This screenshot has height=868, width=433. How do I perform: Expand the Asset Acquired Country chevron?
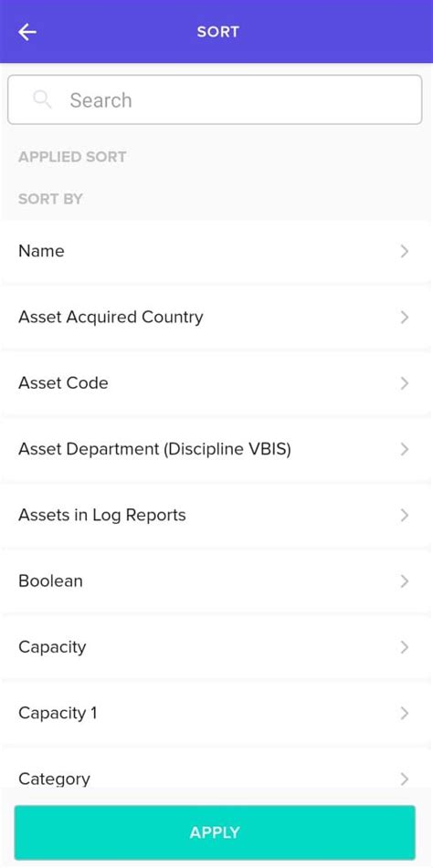(x=404, y=318)
